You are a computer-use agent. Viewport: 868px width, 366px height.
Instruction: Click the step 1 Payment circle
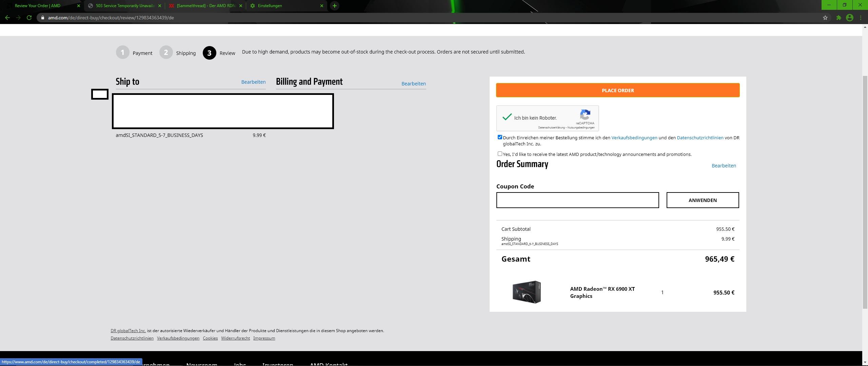122,53
